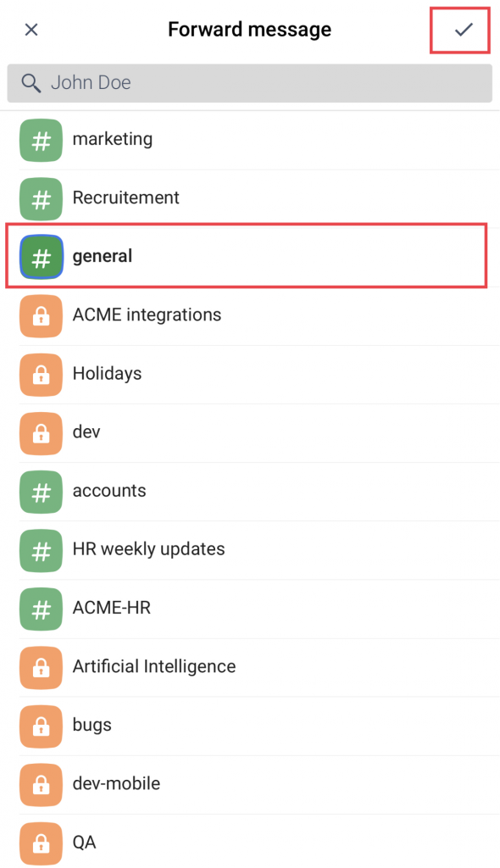Click the hash icon for accounts channel
The image size is (500, 868).
click(40, 491)
